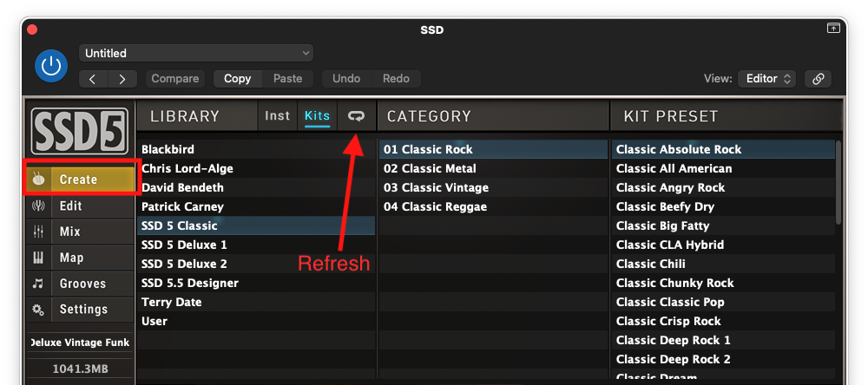868x385 pixels.
Task: Click the link chain icon button
Action: 819,79
